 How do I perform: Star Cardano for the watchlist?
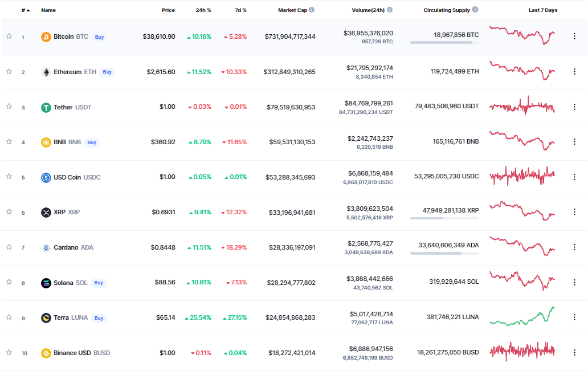9,247
